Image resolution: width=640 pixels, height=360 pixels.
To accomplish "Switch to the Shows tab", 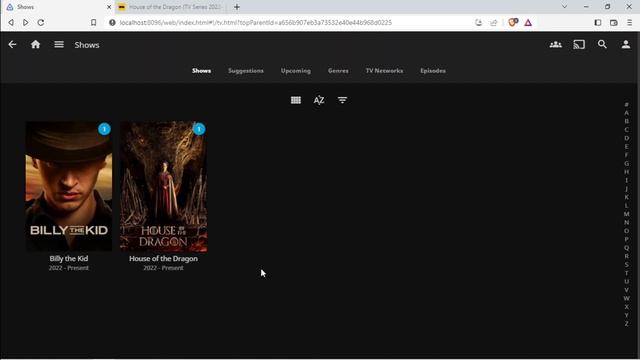I will pos(202,71).
